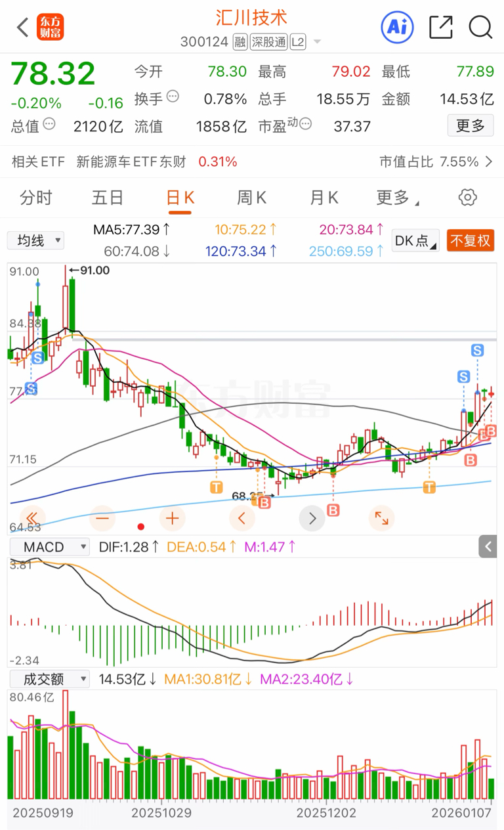Tap the B marker under 20251202 low
The height and width of the screenshot is (830, 504).
coord(333,510)
